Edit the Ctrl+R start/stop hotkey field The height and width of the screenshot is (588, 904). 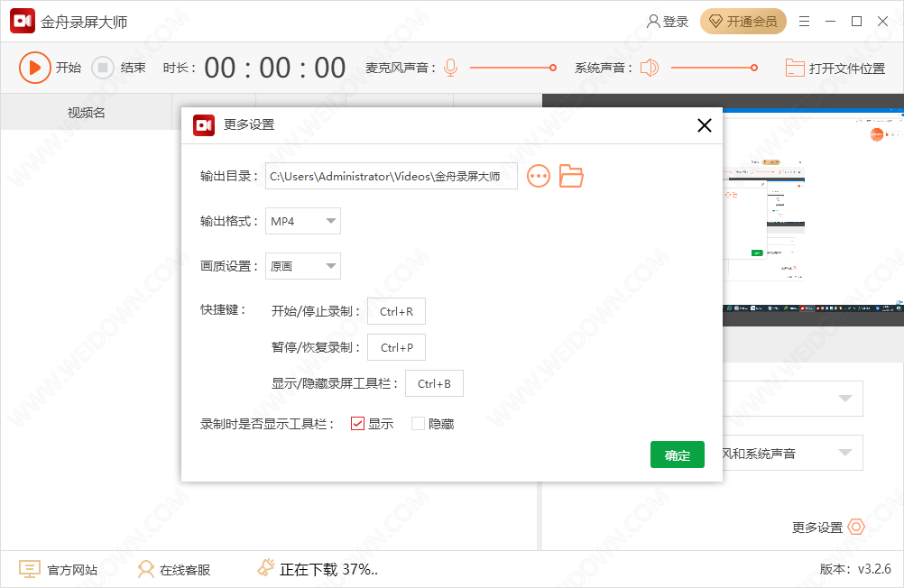(x=396, y=311)
